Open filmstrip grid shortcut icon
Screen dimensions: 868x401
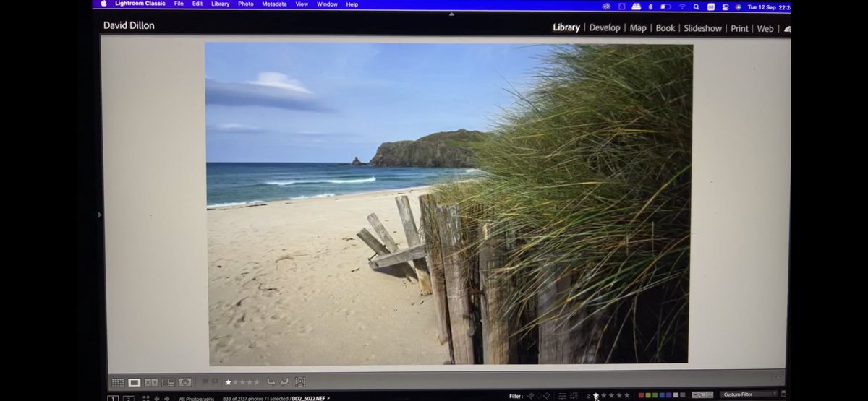(146, 398)
